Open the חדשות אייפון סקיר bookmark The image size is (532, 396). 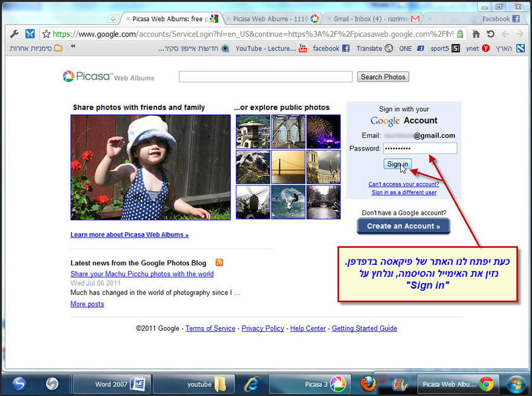pos(193,48)
